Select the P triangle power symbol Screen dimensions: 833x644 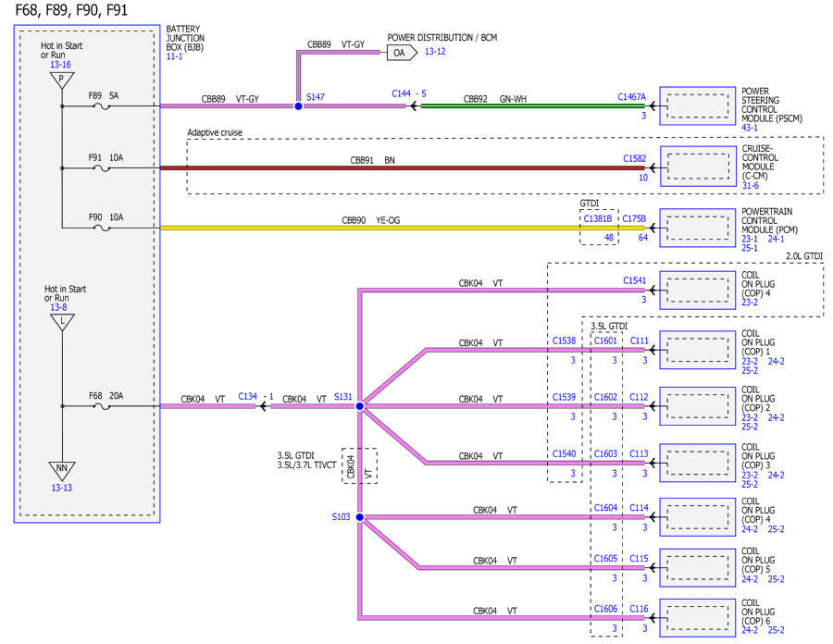click(62, 80)
